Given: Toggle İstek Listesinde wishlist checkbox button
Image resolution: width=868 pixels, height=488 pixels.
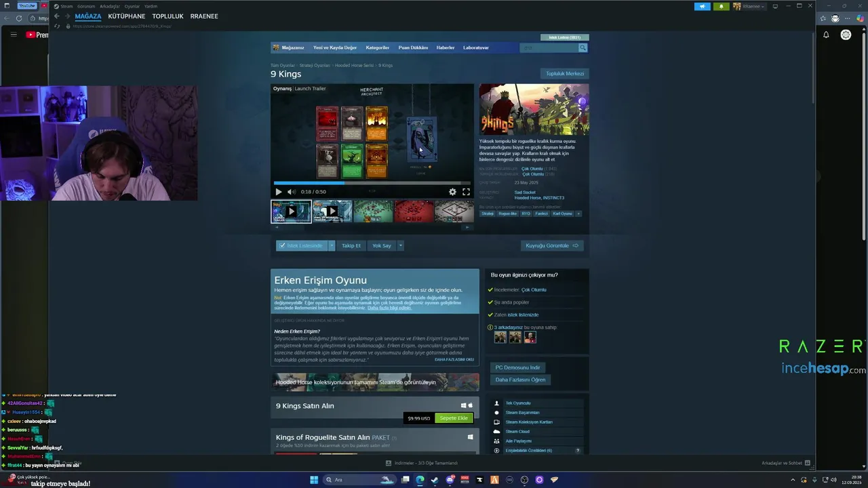Looking at the screenshot, I should point(302,245).
